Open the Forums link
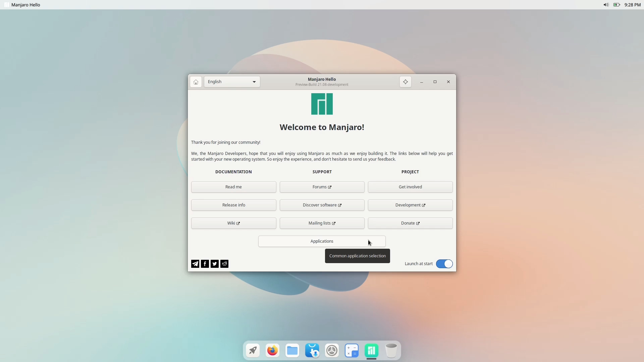Viewport: 644px width, 362px height. [x=322, y=187]
